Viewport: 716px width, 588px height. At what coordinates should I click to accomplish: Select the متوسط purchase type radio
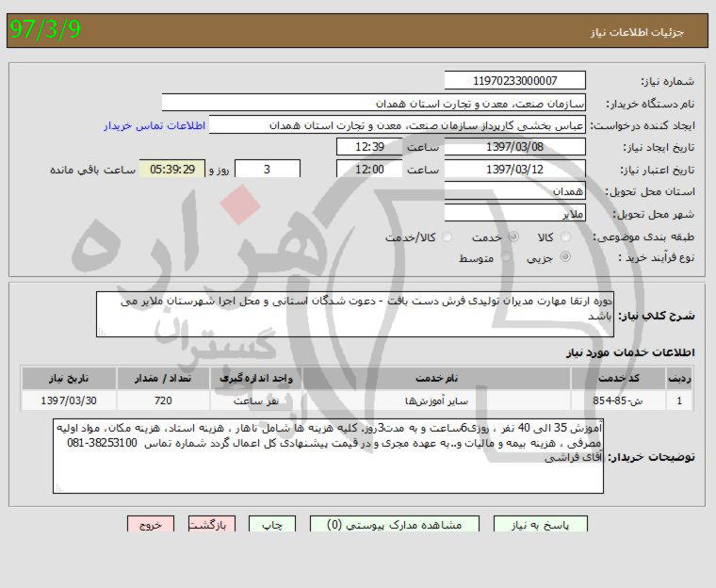[506, 256]
